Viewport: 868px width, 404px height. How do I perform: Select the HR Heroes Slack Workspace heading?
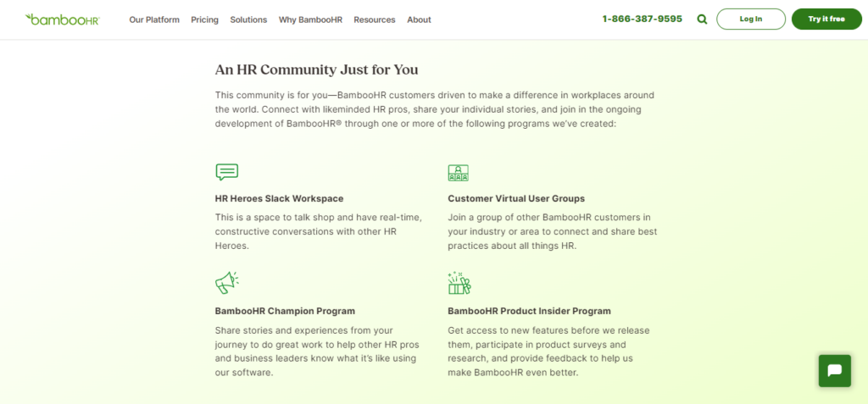[x=280, y=199]
